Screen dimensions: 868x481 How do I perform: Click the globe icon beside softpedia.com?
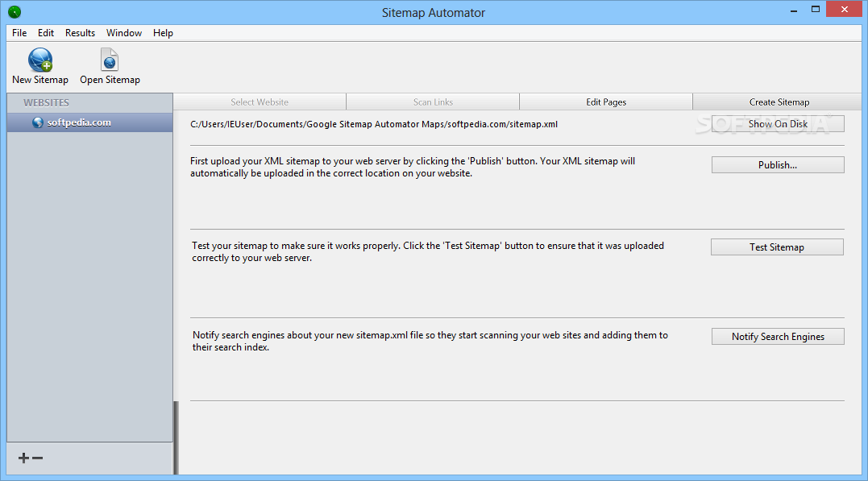click(38, 123)
